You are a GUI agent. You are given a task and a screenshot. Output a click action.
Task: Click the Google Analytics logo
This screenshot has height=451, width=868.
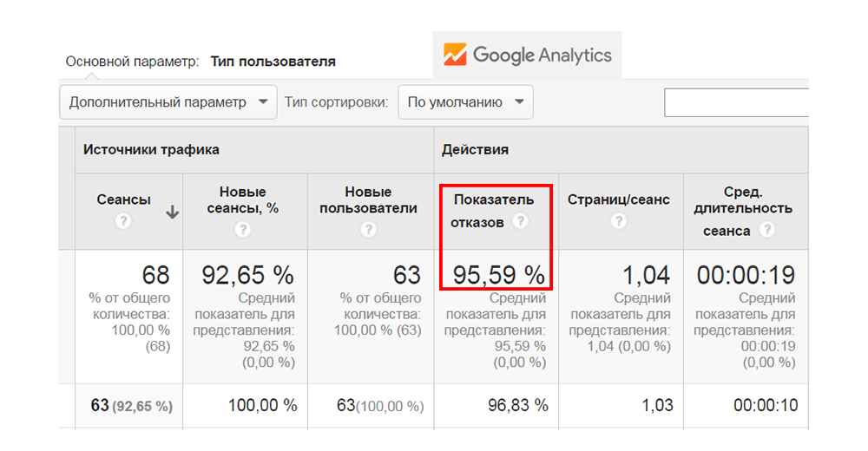pyautogui.click(x=528, y=56)
